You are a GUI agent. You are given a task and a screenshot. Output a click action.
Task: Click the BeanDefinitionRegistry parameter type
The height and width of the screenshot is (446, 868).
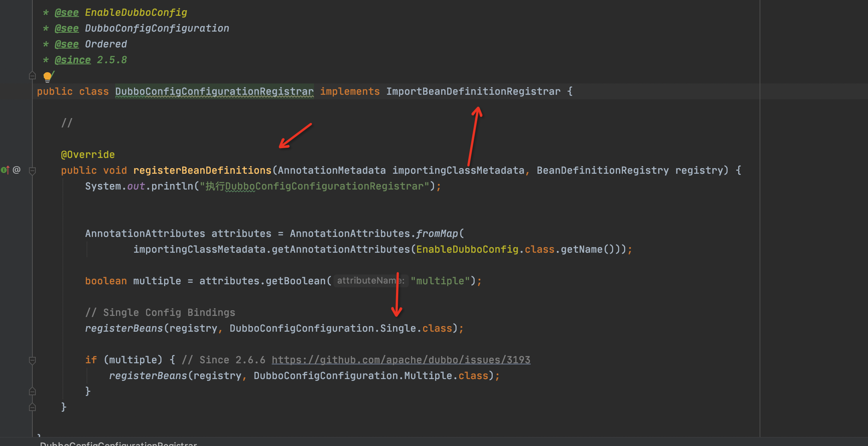(603, 170)
